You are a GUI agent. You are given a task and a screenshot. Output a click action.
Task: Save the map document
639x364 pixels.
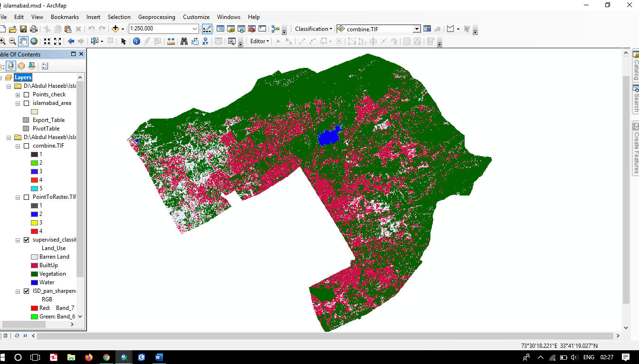(23, 29)
